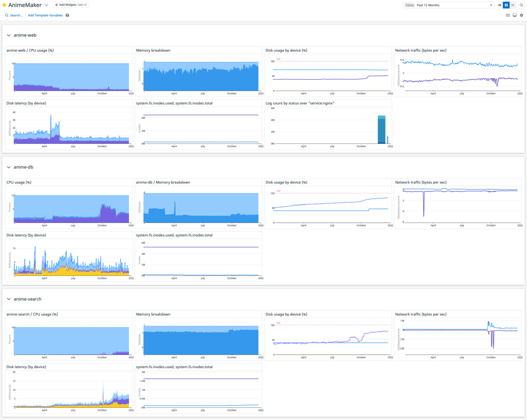
Task: Unstar the AnimeMaker dashboard favorite star
Action: pos(4,5)
